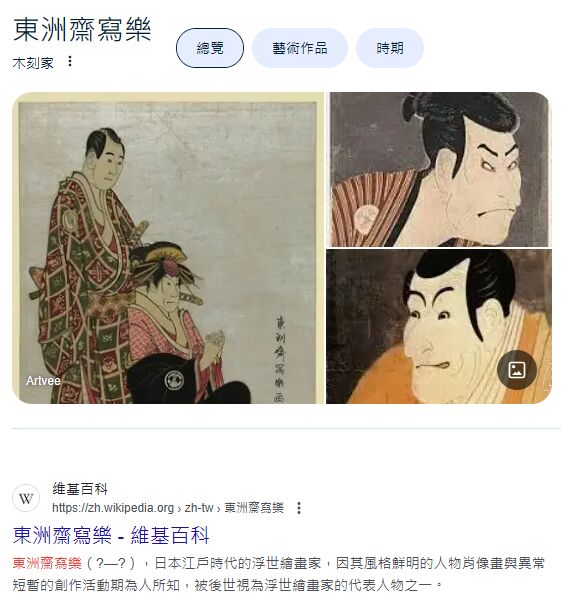Image resolution: width=561 pixels, height=606 pixels.
Task: Click the 東洲齋寫樂 knowledge panel heading
Action: tap(82, 30)
